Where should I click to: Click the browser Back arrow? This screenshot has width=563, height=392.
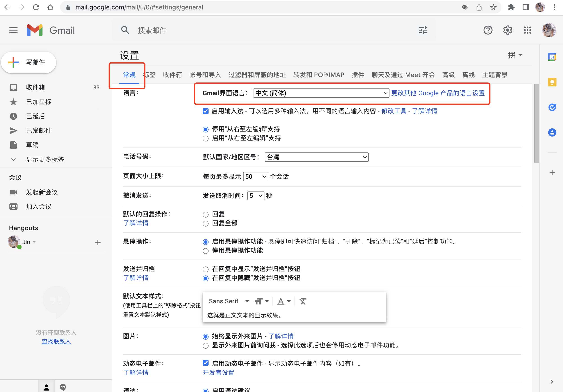click(7, 7)
